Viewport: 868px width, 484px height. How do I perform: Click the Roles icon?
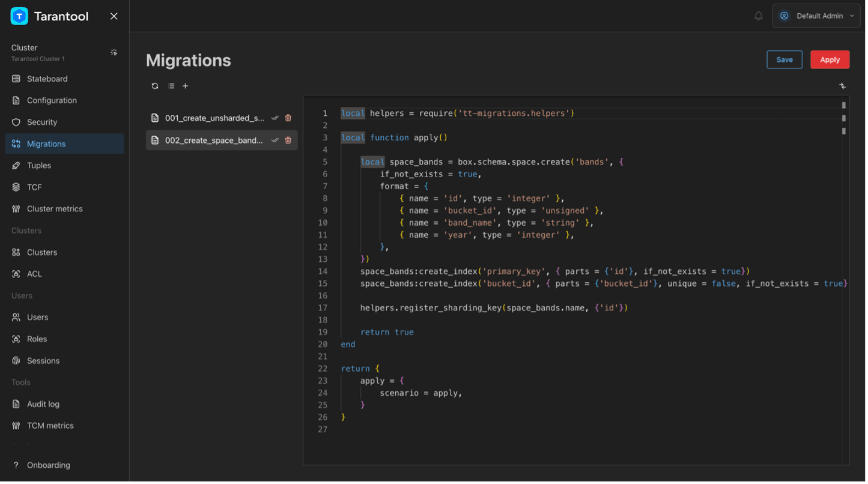16,340
